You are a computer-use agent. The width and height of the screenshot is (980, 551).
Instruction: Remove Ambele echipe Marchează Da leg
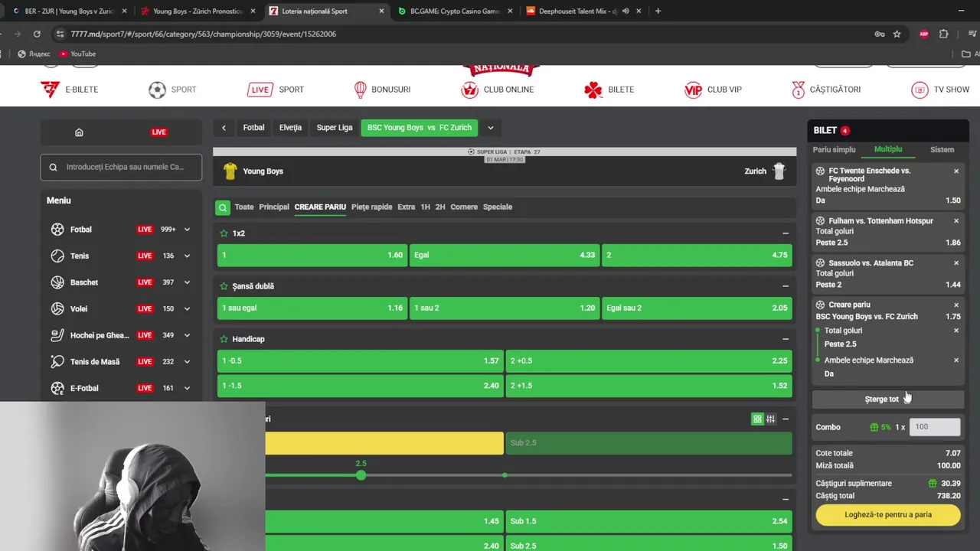[x=956, y=360]
